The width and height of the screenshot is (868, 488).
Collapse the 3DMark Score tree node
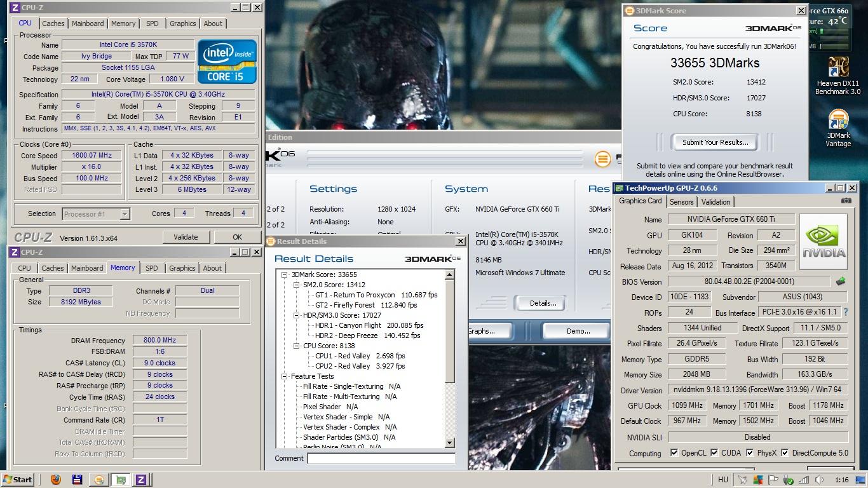(x=285, y=274)
